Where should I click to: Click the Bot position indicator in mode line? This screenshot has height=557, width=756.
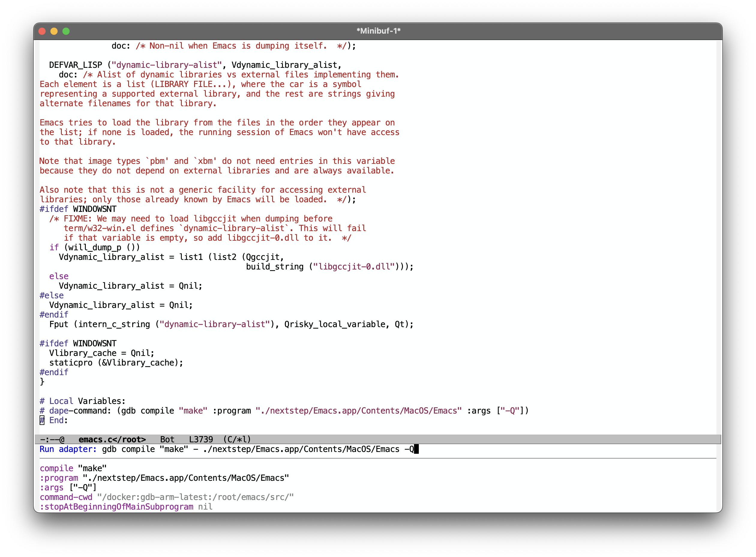pyautogui.click(x=167, y=440)
